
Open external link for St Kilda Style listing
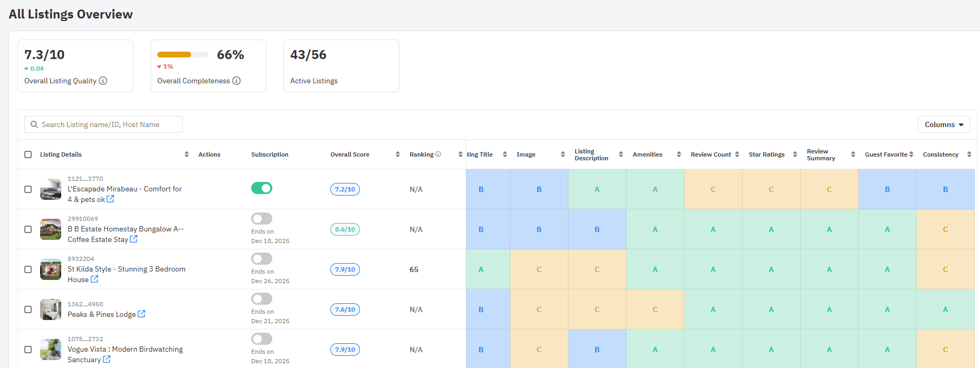click(x=94, y=279)
